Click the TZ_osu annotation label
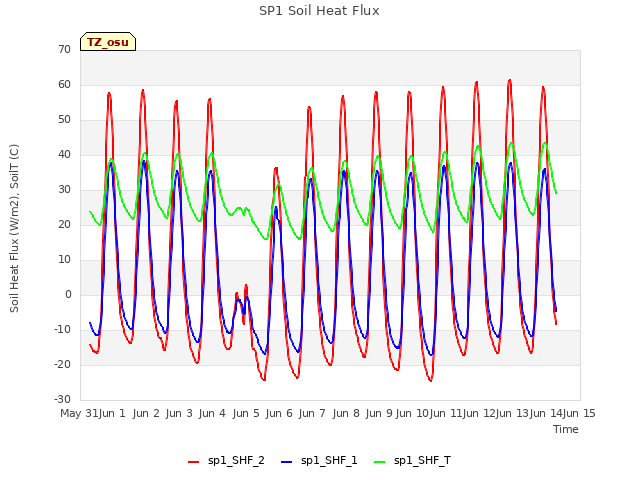 click(108, 42)
